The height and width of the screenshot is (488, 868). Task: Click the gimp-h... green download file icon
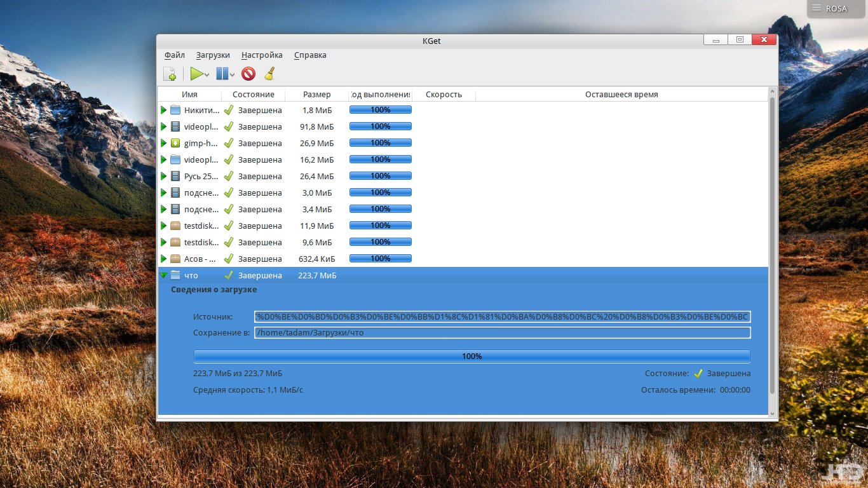pyautogui.click(x=175, y=143)
